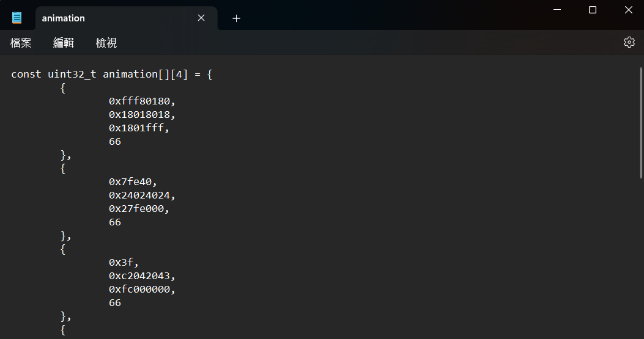Maximize the Notepad window

click(x=592, y=9)
